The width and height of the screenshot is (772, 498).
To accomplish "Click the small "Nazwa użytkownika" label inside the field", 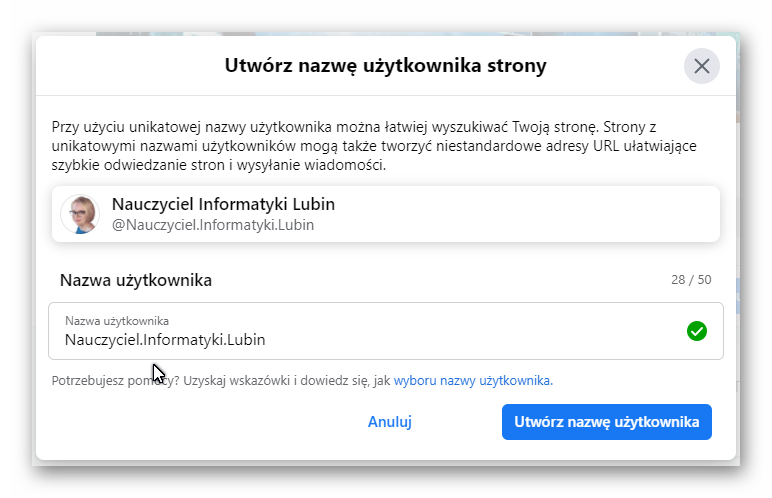I will tap(117, 321).
